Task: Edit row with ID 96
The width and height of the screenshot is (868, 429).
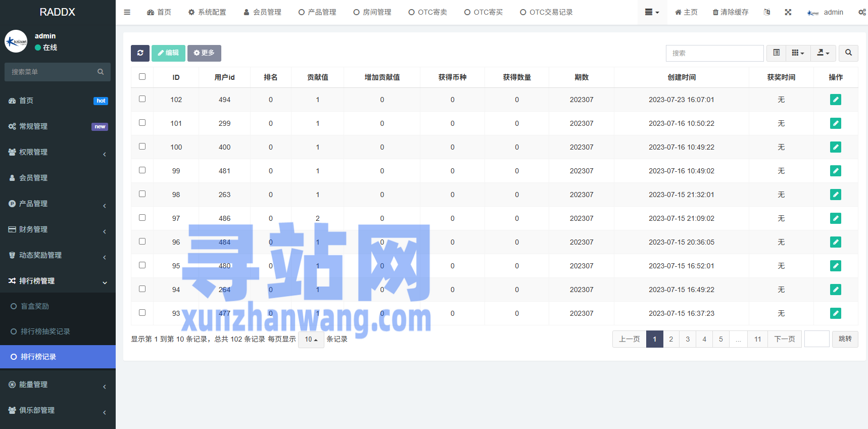Action: click(x=836, y=242)
